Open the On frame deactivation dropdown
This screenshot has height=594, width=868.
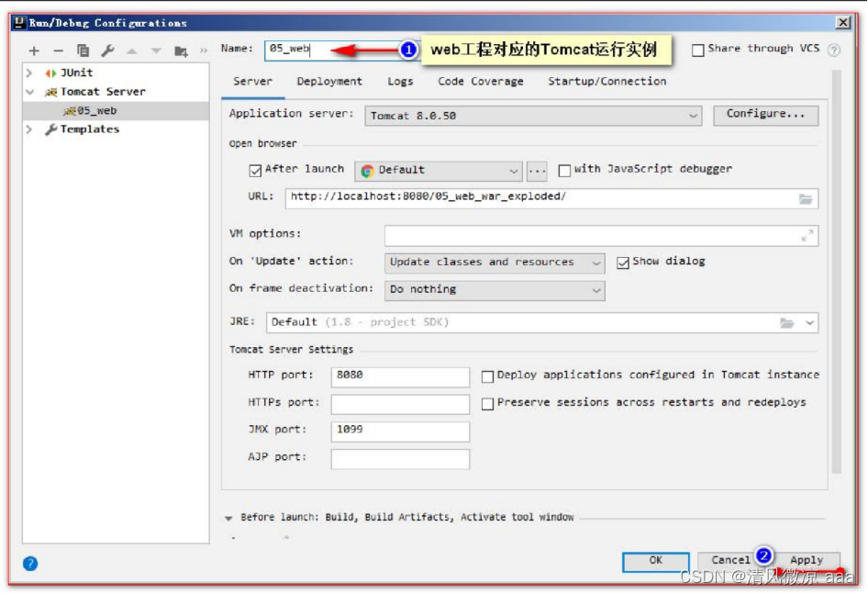[x=495, y=290]
